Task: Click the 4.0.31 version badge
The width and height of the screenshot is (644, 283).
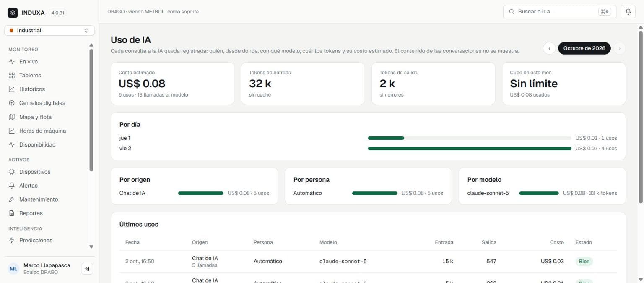Action: (x=58, y=13)
